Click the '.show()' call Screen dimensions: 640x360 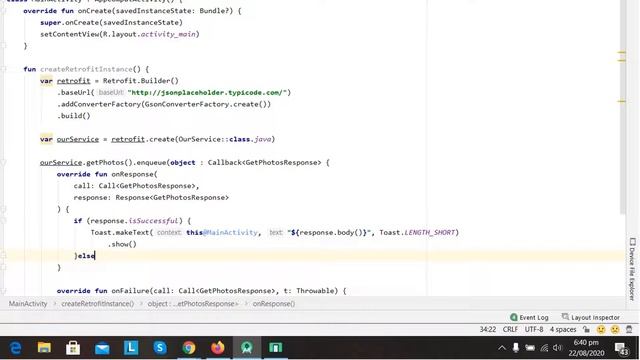click(x=122, y=244)
